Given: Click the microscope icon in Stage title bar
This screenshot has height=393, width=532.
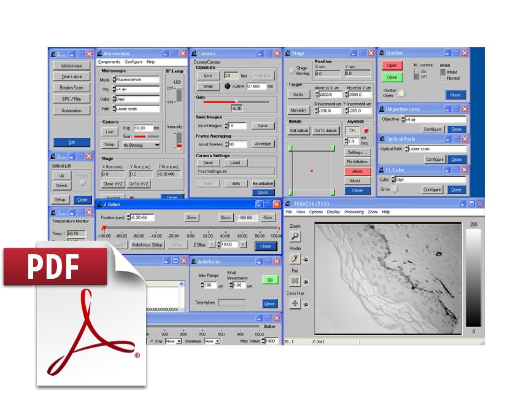Looking at the screenshot, I should (x=288, y=53).
